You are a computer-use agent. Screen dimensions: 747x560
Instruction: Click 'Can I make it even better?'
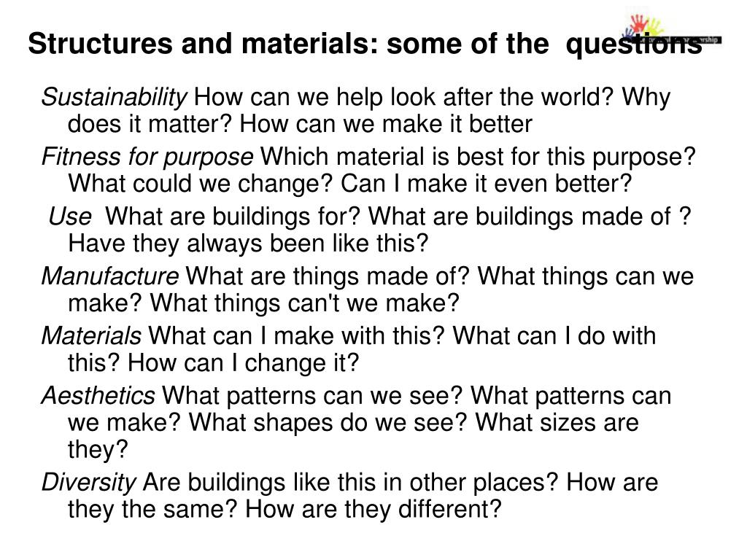pyautogui.click(x=486, y=184)
